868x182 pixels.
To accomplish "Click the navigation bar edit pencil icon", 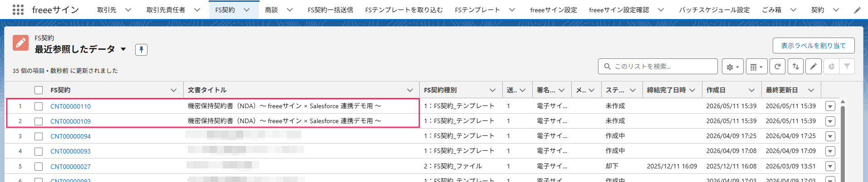I will (x=857, y=10).
